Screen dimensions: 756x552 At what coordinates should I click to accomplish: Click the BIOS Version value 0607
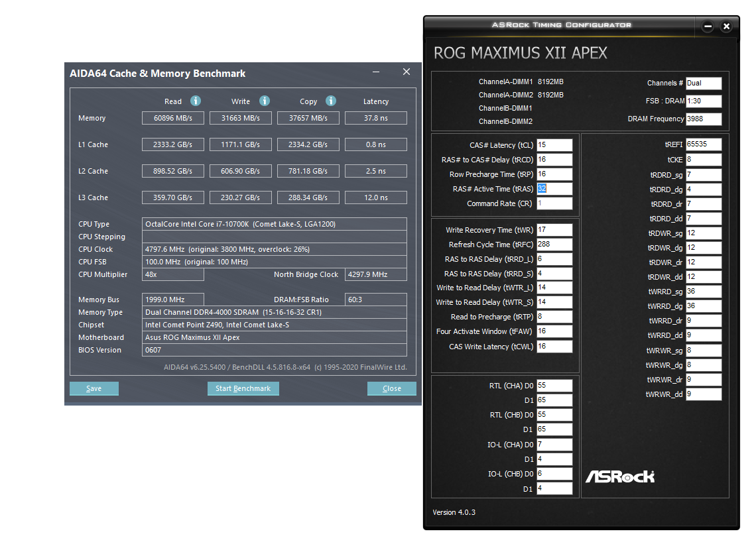[275, 350]
